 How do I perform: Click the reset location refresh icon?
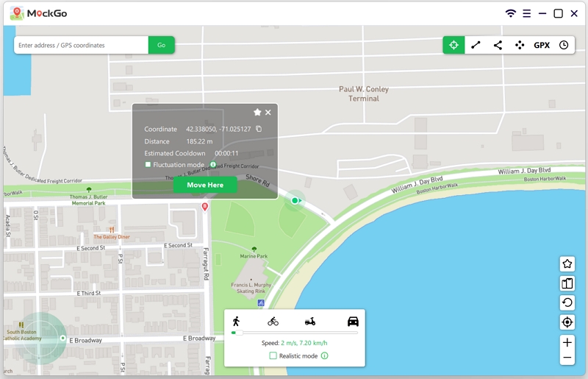567,302
